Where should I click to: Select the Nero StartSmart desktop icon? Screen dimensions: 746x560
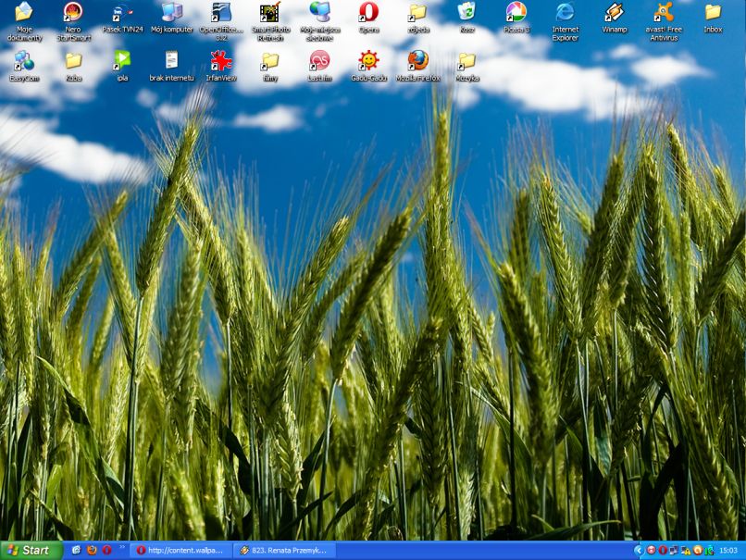pos(72,13)
